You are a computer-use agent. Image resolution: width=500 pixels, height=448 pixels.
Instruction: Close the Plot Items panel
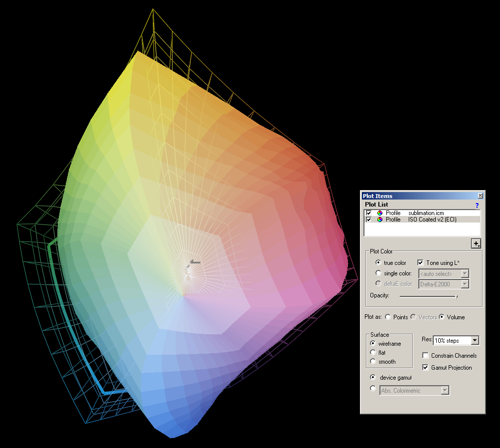pos(480,196)
